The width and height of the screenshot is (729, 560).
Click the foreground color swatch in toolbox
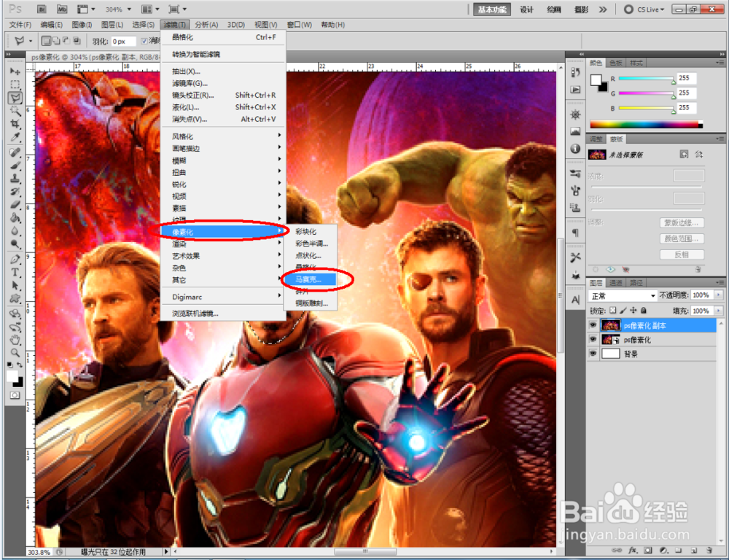pos(12,376)
